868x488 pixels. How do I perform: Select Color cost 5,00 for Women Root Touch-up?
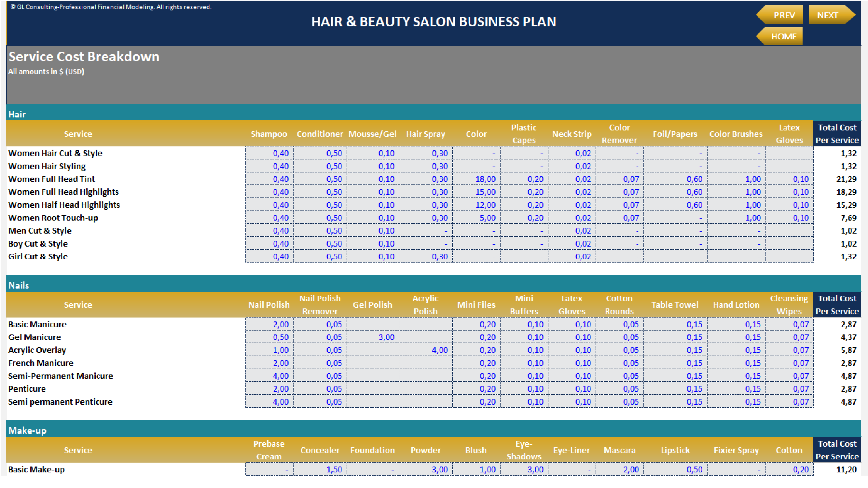tap(476, 218)
